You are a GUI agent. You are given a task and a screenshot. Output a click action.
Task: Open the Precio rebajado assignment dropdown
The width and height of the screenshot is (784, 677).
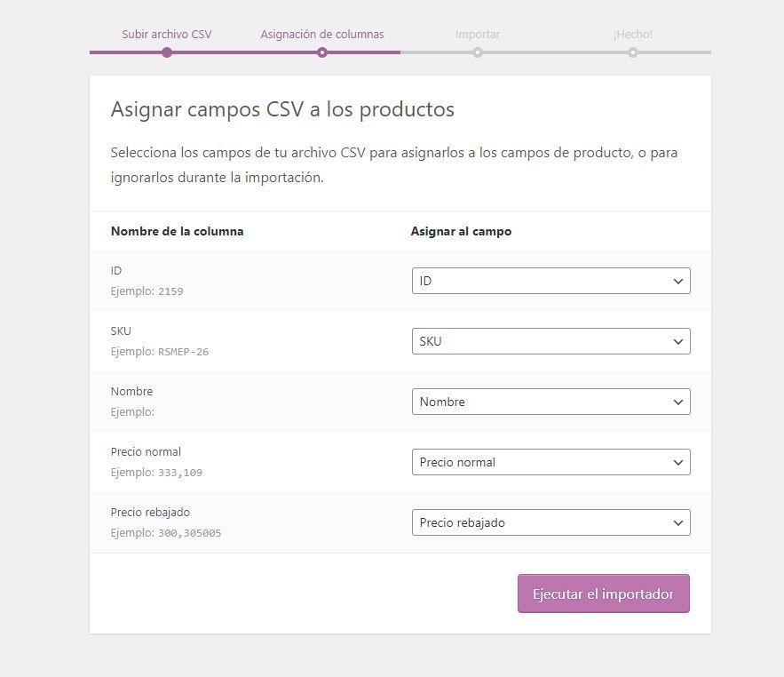[551, 522]
